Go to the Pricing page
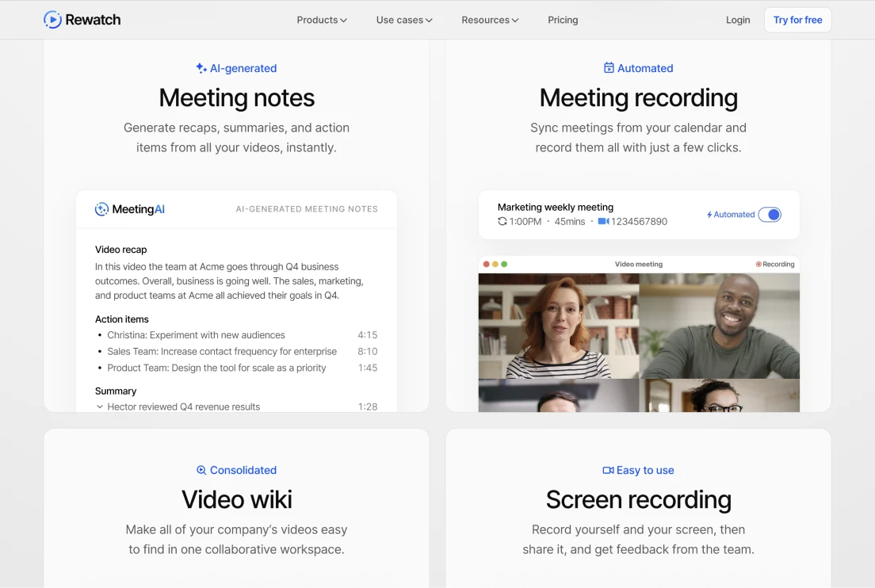 563,20
